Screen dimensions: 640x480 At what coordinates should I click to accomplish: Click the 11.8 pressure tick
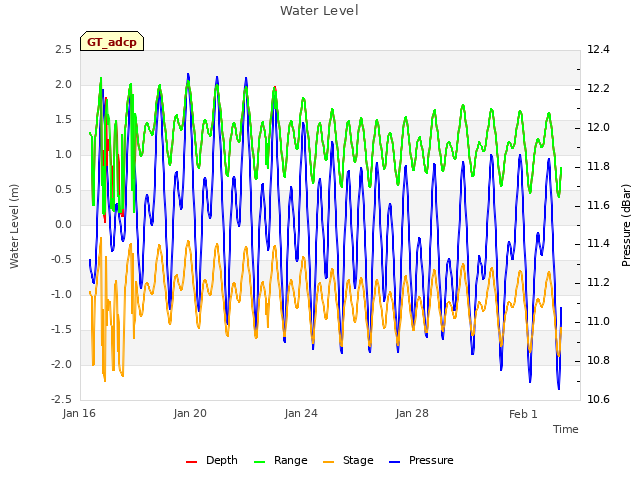[598, 167]
